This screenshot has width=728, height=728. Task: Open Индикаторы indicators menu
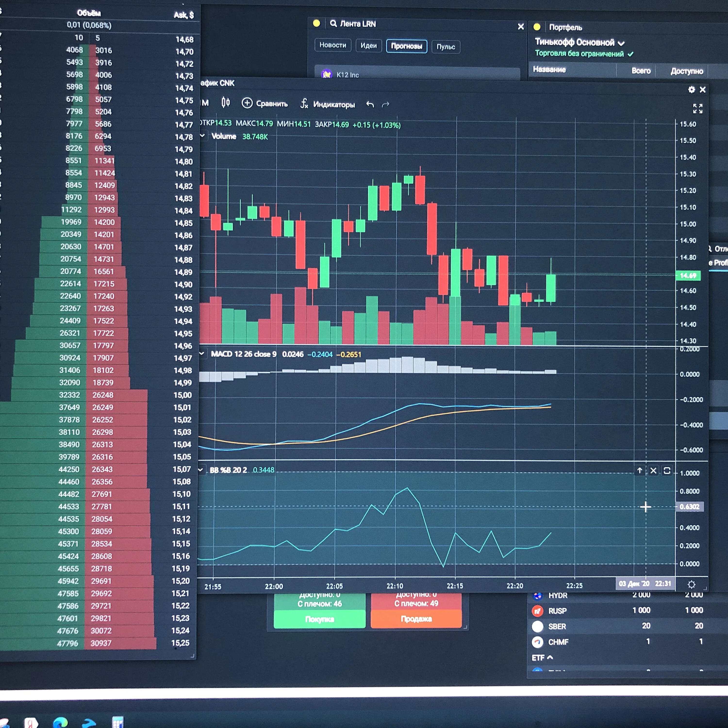(327, 104)
